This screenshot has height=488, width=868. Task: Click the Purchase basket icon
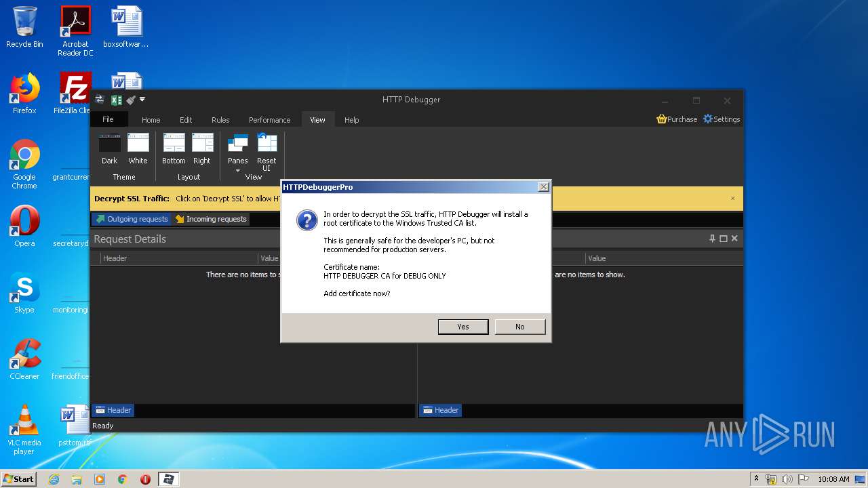(x=662, y=119)
